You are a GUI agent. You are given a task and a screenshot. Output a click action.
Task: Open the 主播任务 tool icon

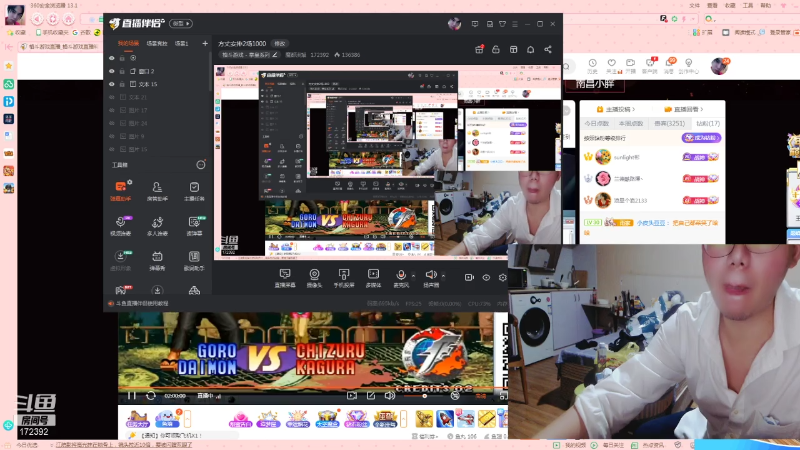(194, 191)
